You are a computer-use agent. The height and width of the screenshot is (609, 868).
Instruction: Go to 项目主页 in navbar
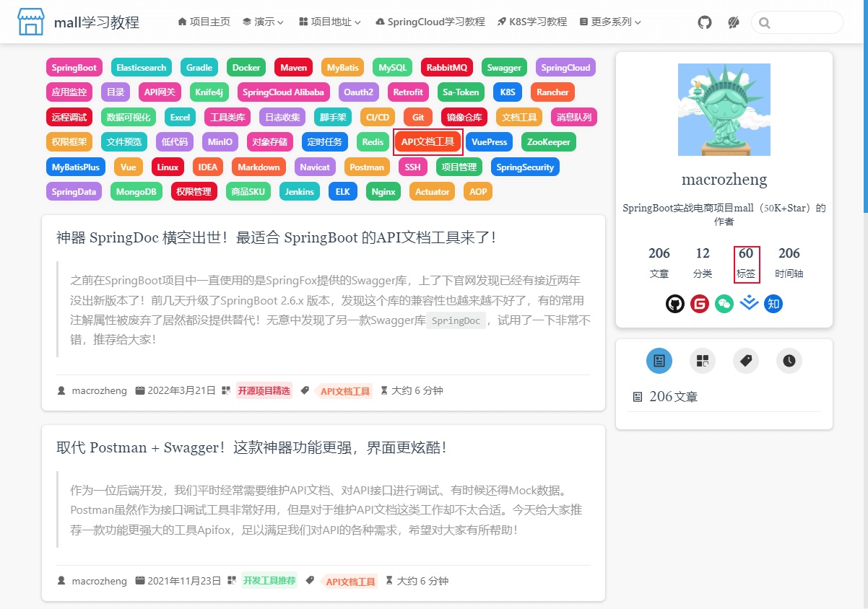(204, 22)
